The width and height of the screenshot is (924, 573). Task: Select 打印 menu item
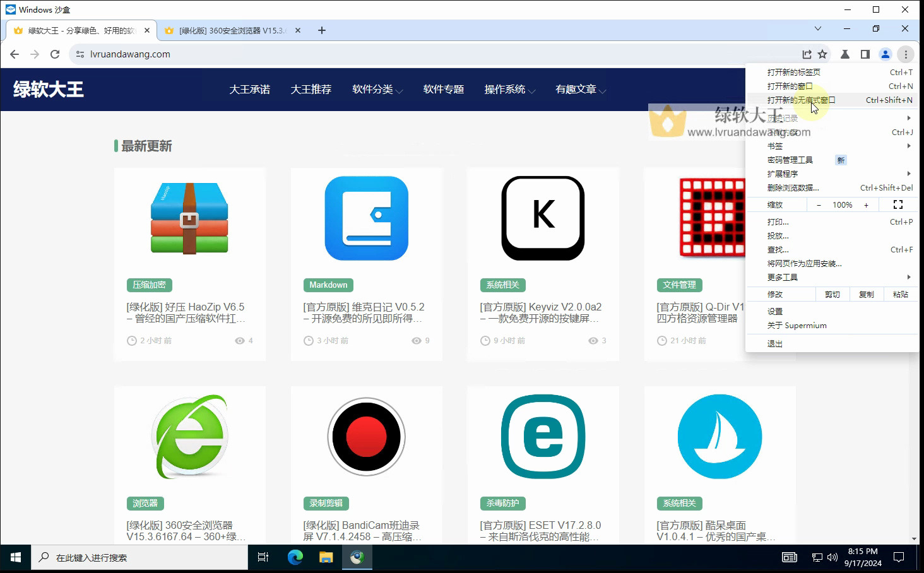coord(832,222)
